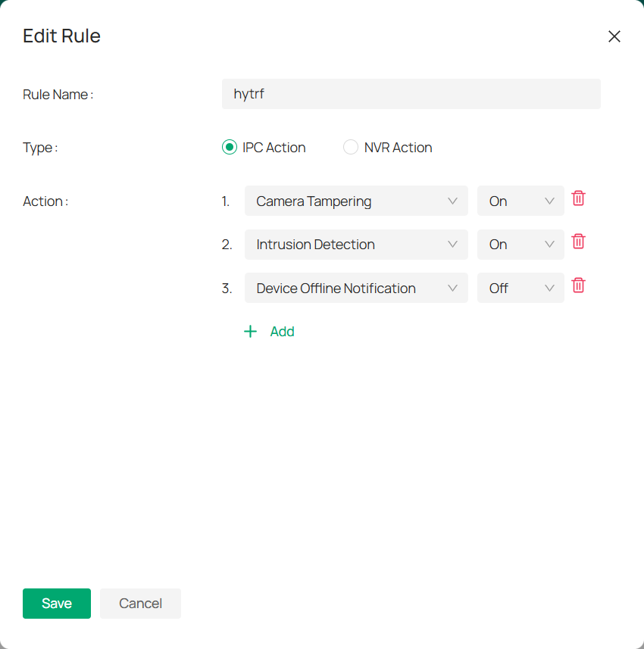Delete the Intrusion Detection action row

point(578,242)
